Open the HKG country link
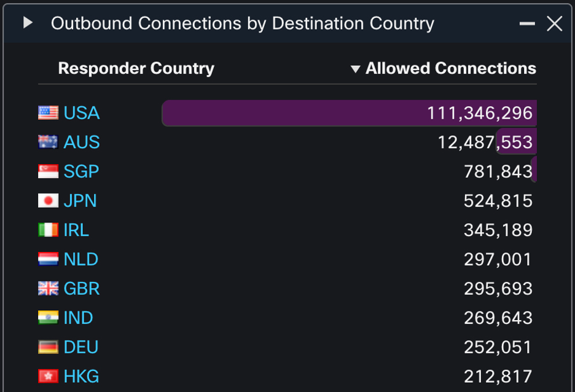 [82, 376]
